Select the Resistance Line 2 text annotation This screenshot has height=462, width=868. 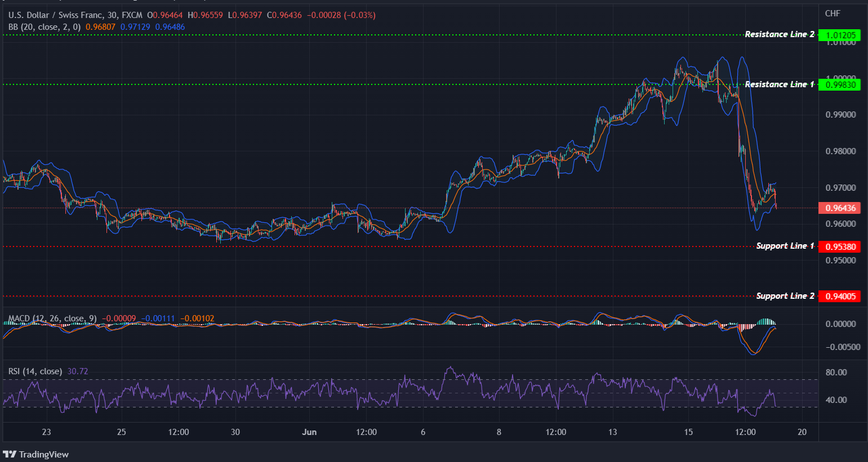(780, 34)
